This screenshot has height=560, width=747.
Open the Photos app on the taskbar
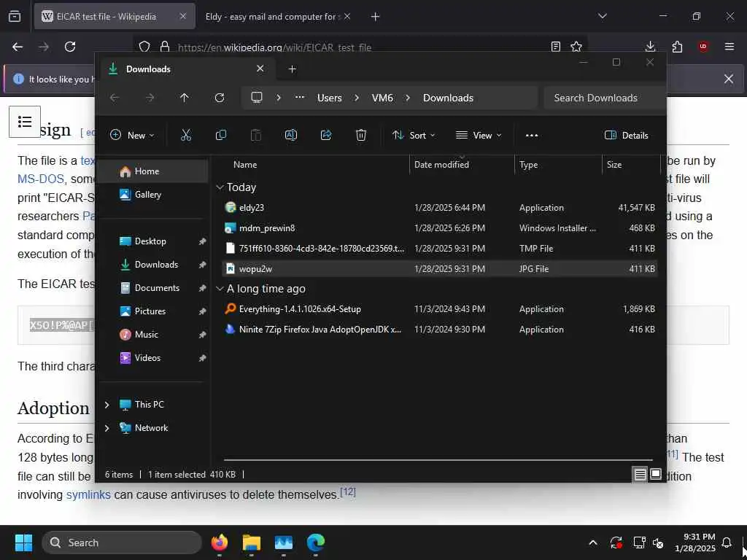point(284,542)
